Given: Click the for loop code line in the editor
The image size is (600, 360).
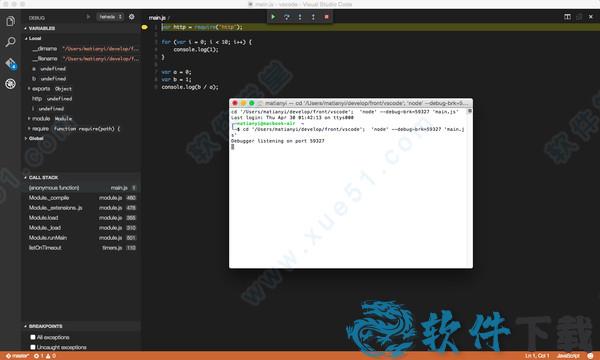Looking at the screenshot, I should [206, 42].
